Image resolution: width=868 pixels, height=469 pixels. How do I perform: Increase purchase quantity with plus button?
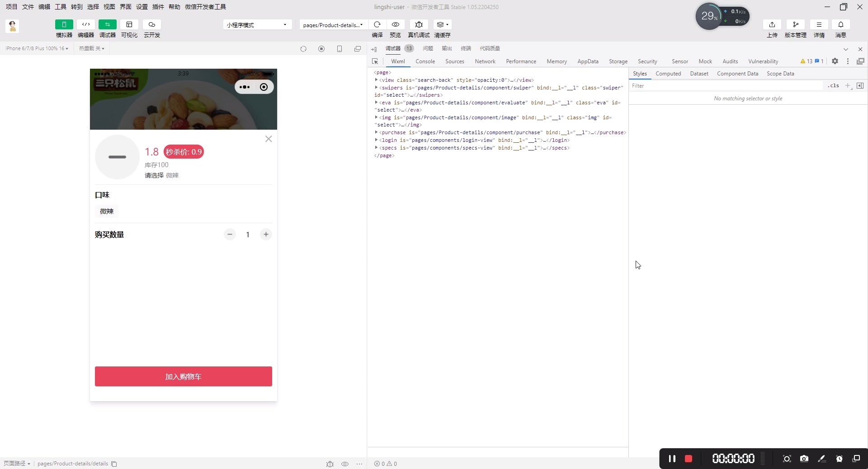point(266,234)
